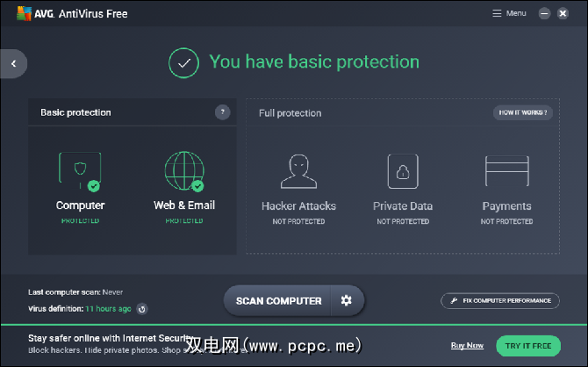Follow the Buy Now link
588x367 pixels.
(467, 346)
